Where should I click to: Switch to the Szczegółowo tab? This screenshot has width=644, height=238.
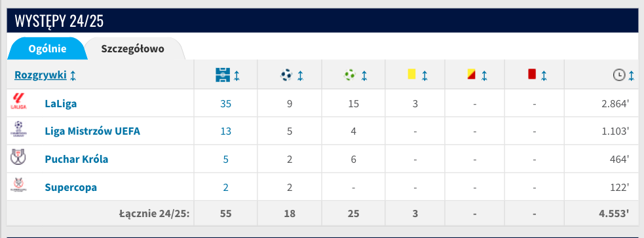132,49
